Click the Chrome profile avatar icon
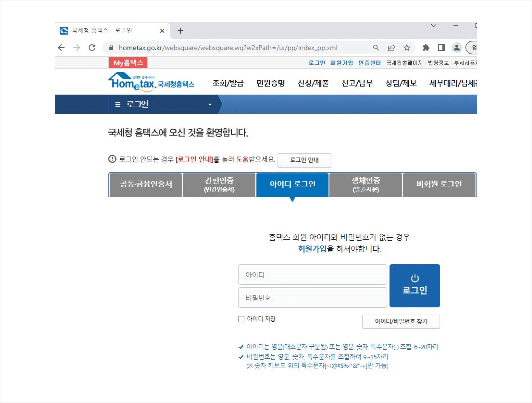The width and height of the screenshot is (532, 403). (x=457, y=48)
